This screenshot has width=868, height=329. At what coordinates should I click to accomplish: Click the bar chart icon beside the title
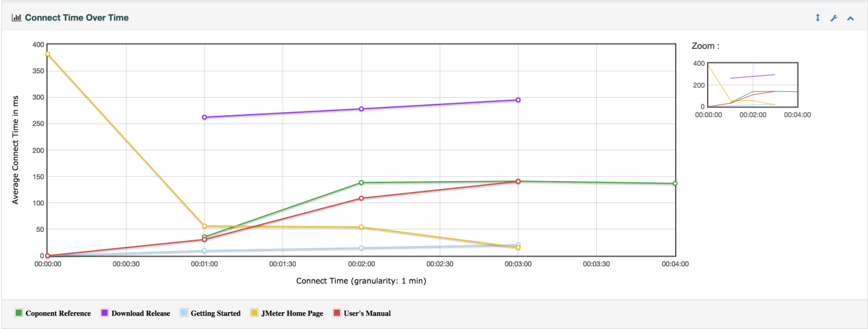[16, 18]
